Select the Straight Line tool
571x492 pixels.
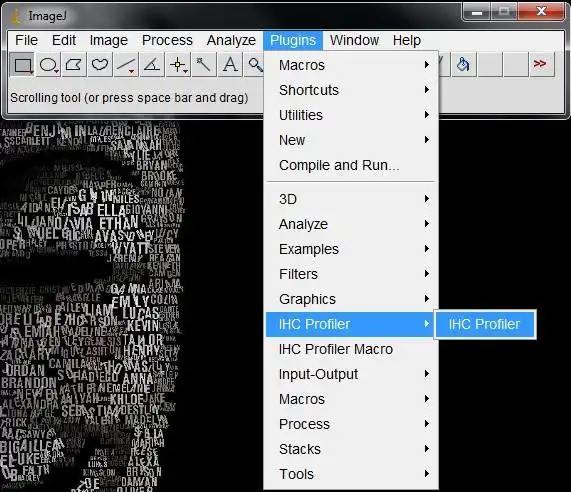coord(126,64)
